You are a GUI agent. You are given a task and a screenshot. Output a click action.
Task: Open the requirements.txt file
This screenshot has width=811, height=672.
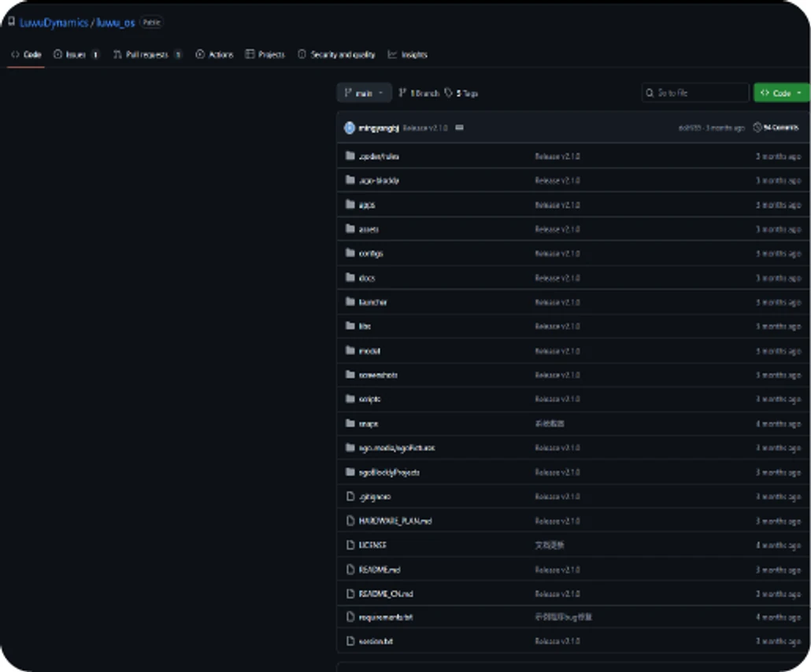pyautogui.click(x=386, y=617)
